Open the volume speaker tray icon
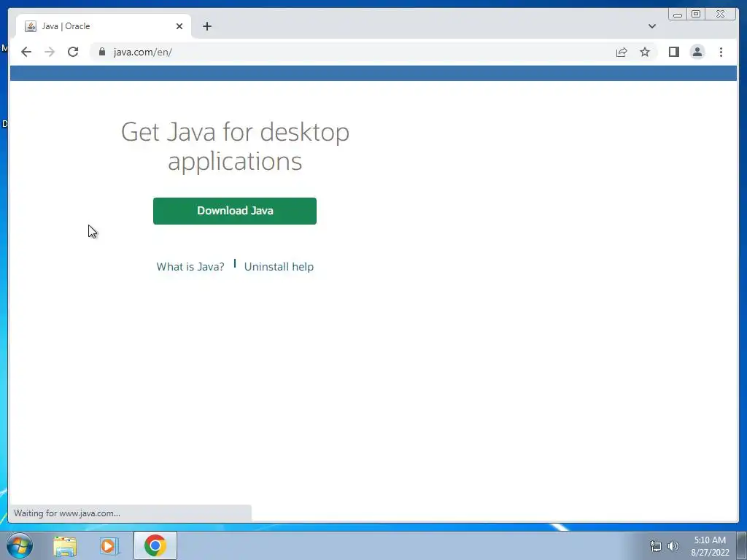 pyautogui.click(x=673, y=546)
